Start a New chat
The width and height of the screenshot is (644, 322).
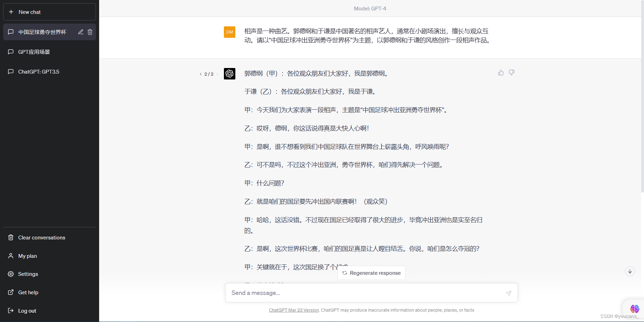[x=50, y=12]
